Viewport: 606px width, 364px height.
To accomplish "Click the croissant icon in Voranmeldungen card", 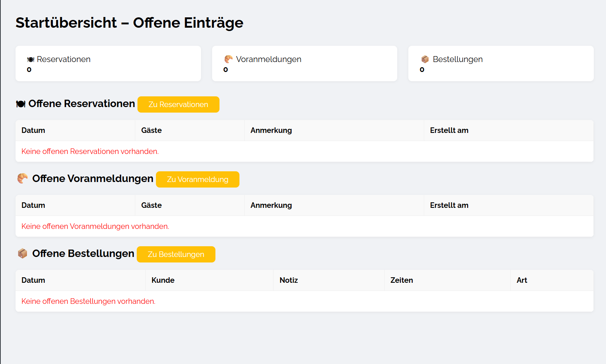I will coord(229,59).
